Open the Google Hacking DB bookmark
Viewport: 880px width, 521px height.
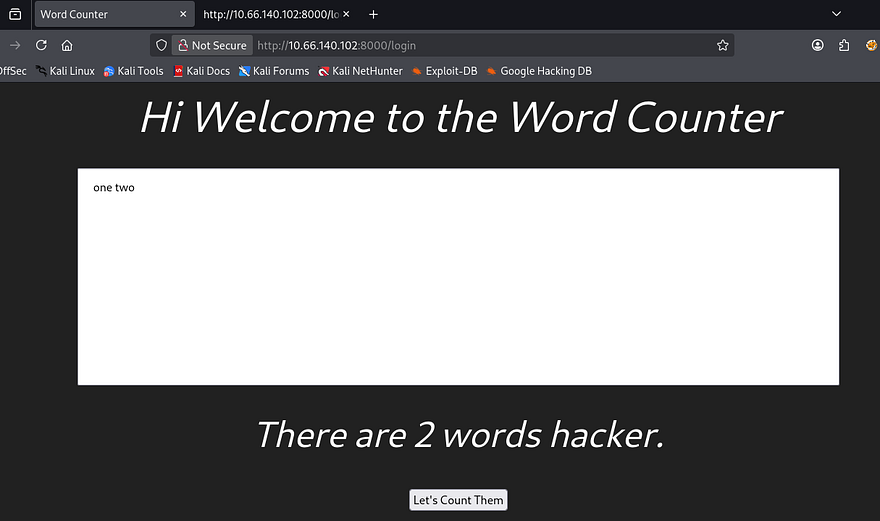tap(541, 71)
